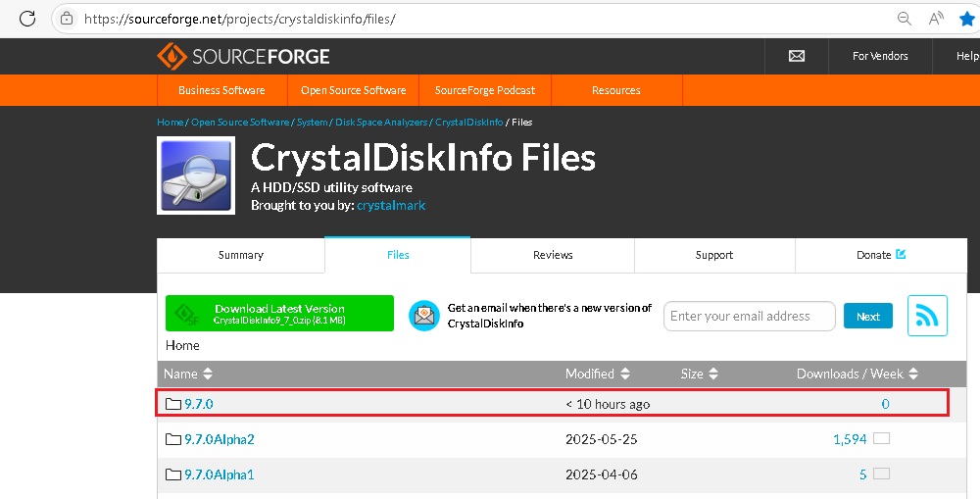Focus the email address input field
Image resolution: width=980 pixels, height=499 pixels.
click(750, 316)
